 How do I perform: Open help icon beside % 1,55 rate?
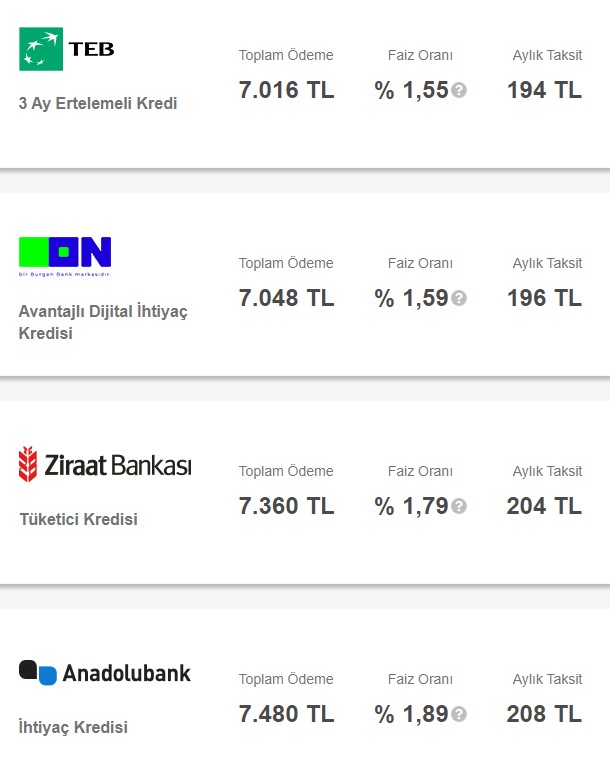click(x=459, y=90)
